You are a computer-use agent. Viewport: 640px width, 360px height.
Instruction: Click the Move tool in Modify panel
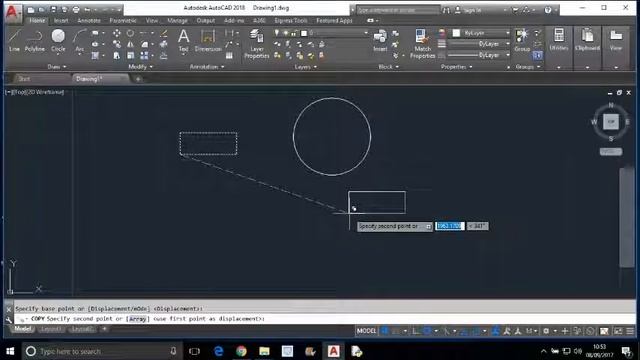pyautogui.click(x=117, y=33)
